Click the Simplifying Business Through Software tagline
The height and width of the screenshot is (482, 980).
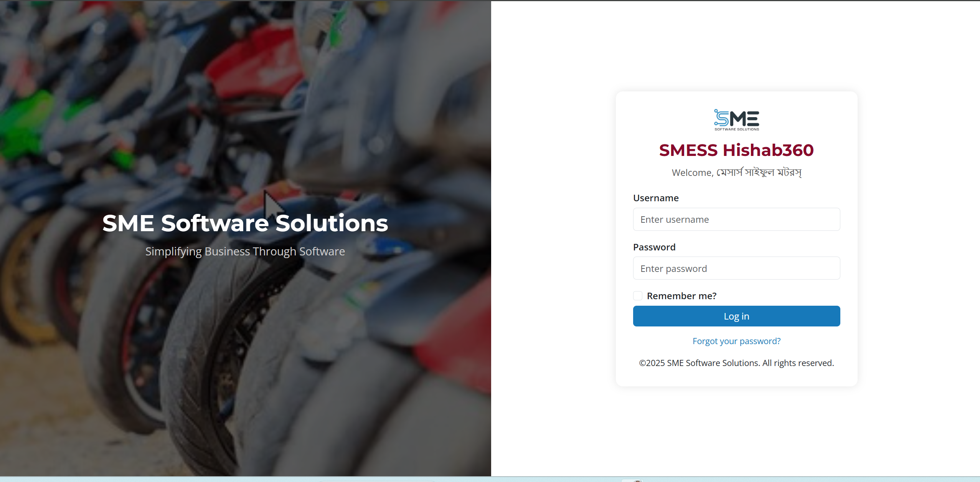pyautogui.click(x=245, y=252)
